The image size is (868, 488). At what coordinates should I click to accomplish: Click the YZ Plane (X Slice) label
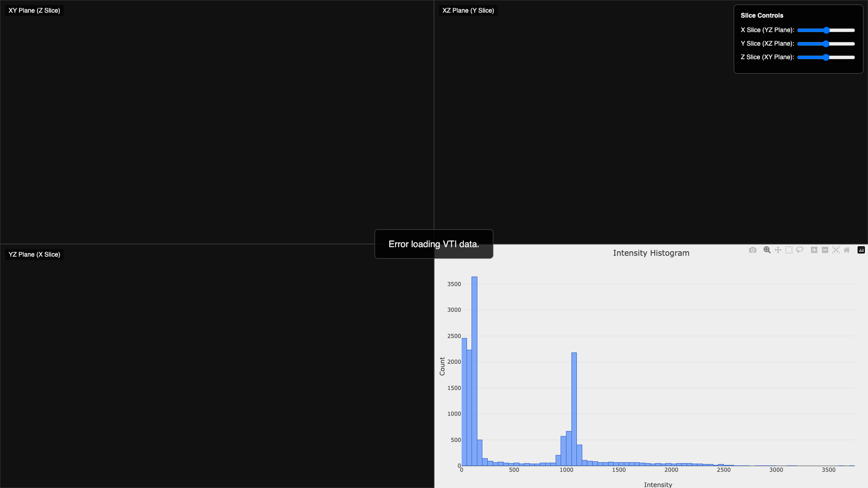click(34, 254)
